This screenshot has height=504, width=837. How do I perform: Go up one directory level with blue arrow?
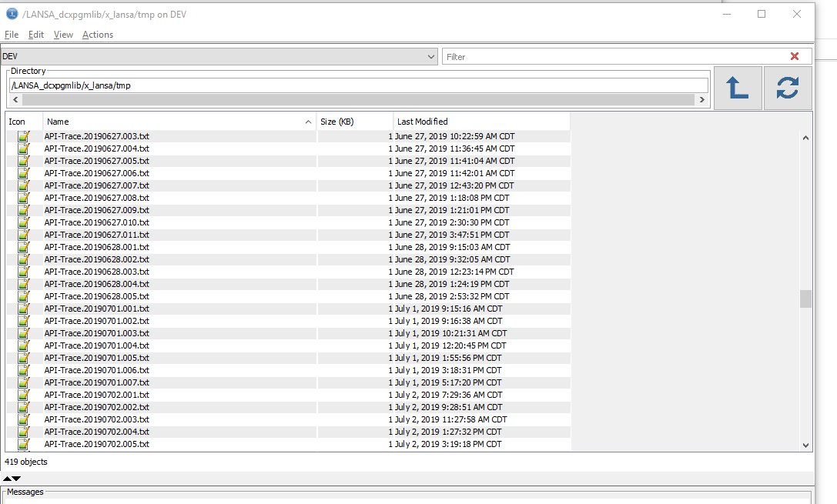click(738, 88)
